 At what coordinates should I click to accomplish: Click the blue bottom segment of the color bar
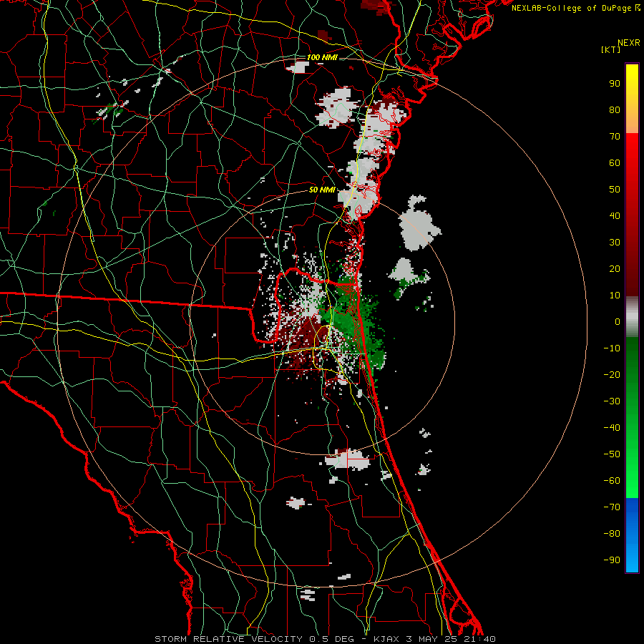coord(632,535)
